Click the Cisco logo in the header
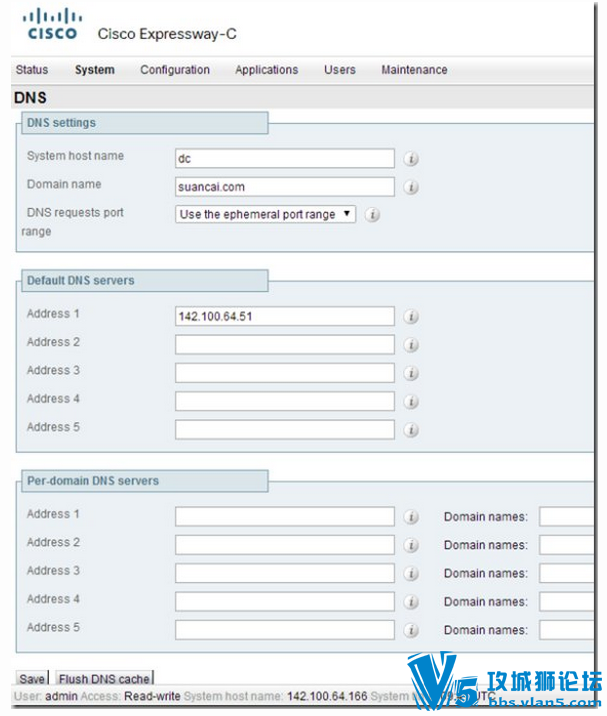607x716 pixels. (53, 23)
